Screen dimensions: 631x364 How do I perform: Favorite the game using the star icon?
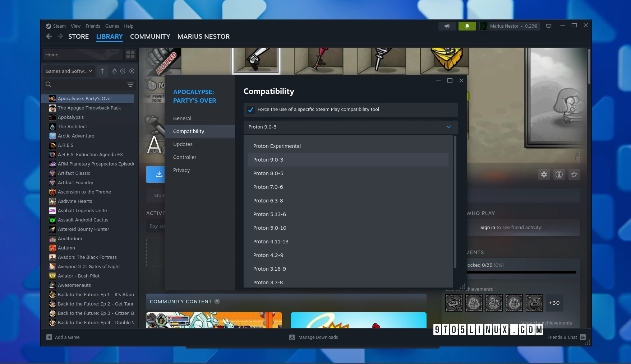pos(574,174)
